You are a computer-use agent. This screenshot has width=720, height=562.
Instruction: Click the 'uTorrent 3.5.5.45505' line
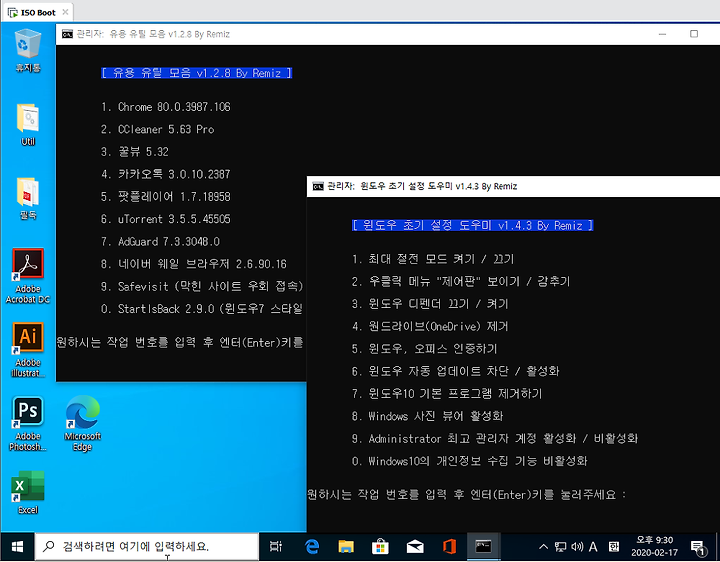pyautogui.click(x=166, y=219)
